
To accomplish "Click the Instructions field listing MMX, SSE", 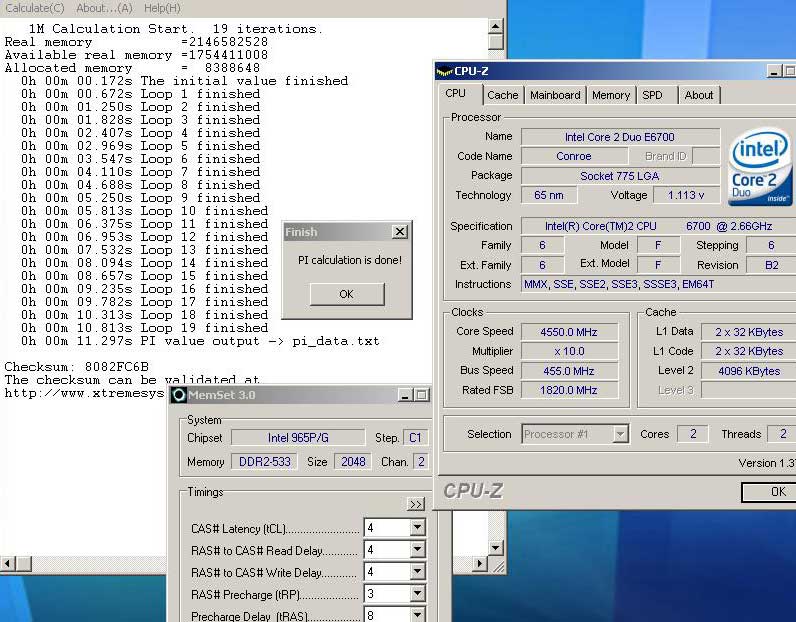I will (x=659, y=284).
